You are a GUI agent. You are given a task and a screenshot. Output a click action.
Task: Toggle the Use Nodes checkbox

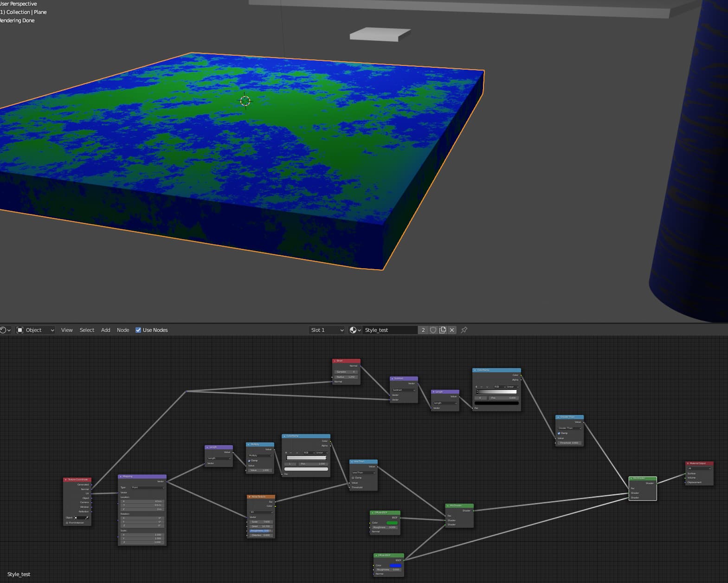coord(138,330)
